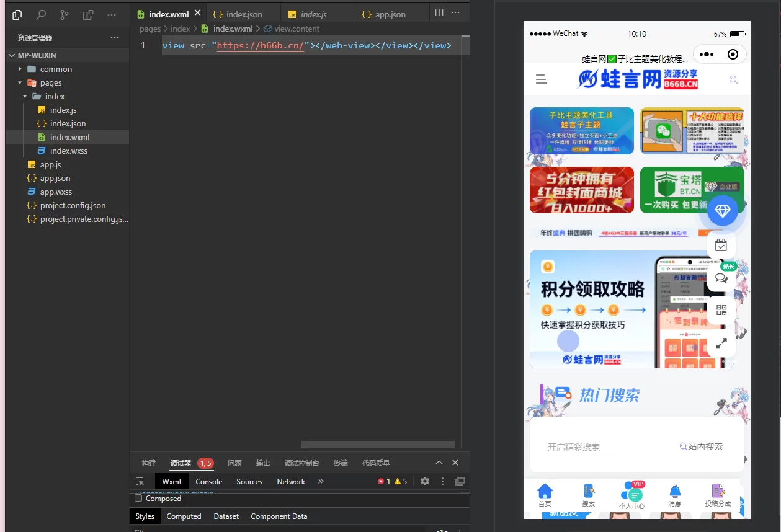Close the index.wxml editor tab
The width and height of the screenshot is (781, 532).
coord(198,13)
